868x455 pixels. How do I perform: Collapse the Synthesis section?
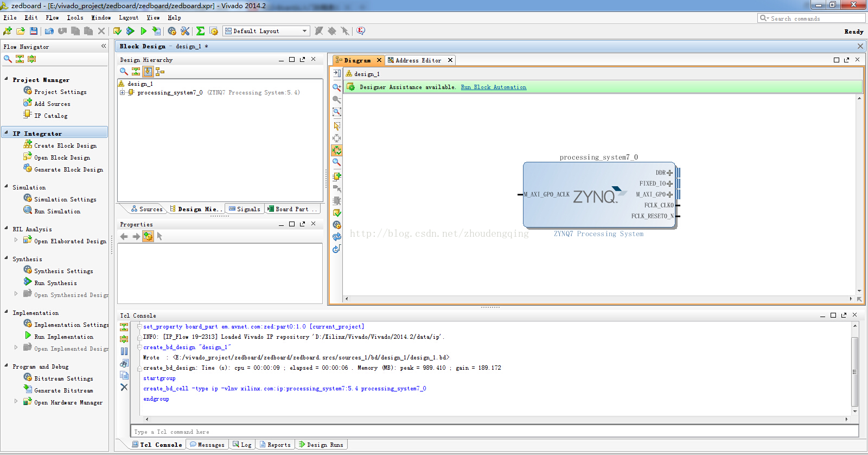click(x=6, y=258)
